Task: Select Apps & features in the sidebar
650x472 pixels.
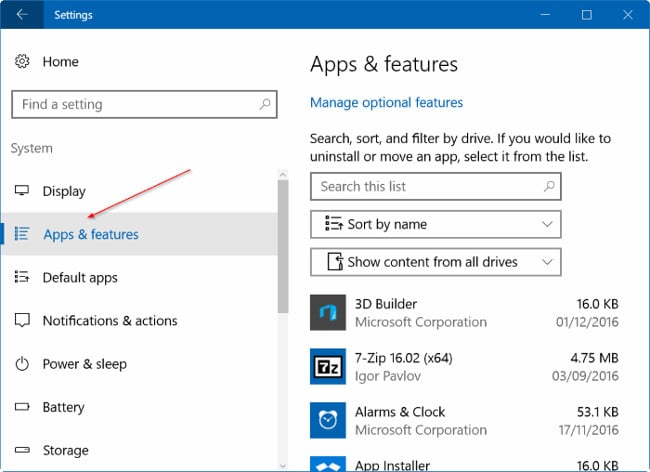Action: [140, 234]
